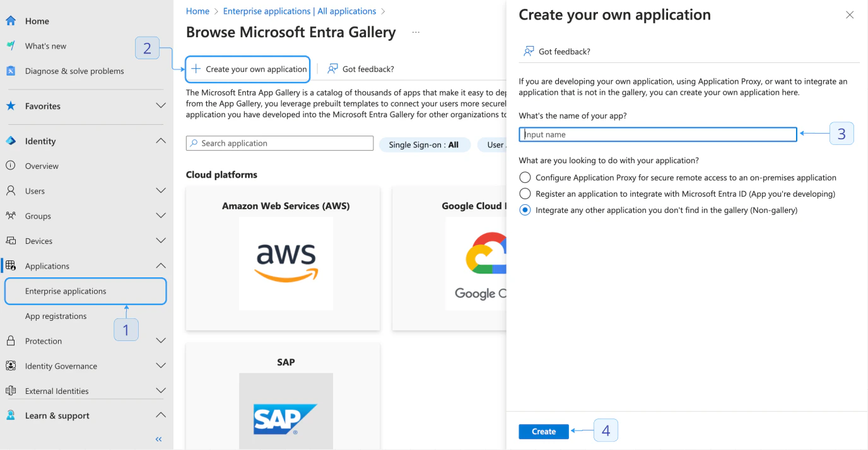The width and height of the screenshot is (868, 450).
Task: Close the Create your own application panel
Action: 850,15
